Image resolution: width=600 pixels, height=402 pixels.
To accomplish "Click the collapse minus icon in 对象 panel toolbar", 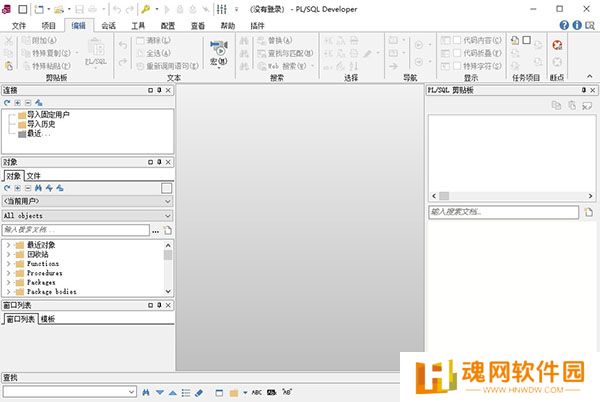I will click(28, 188).
